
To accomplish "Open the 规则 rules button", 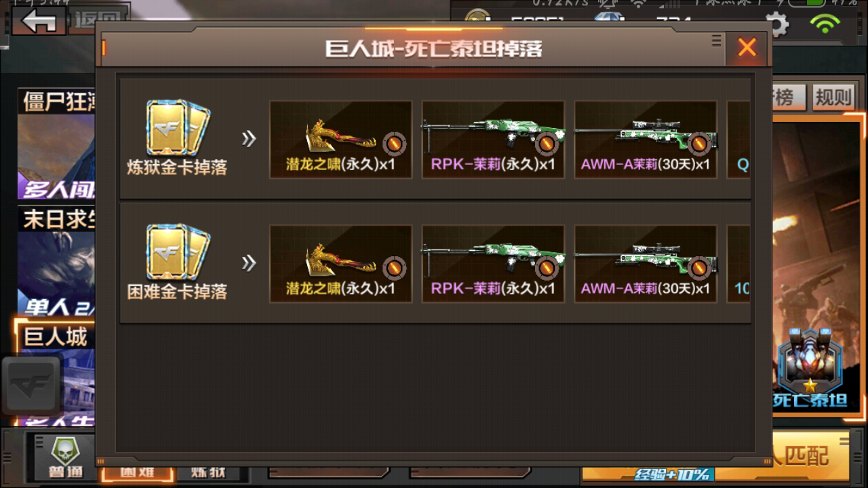I will tap(833, 98).
